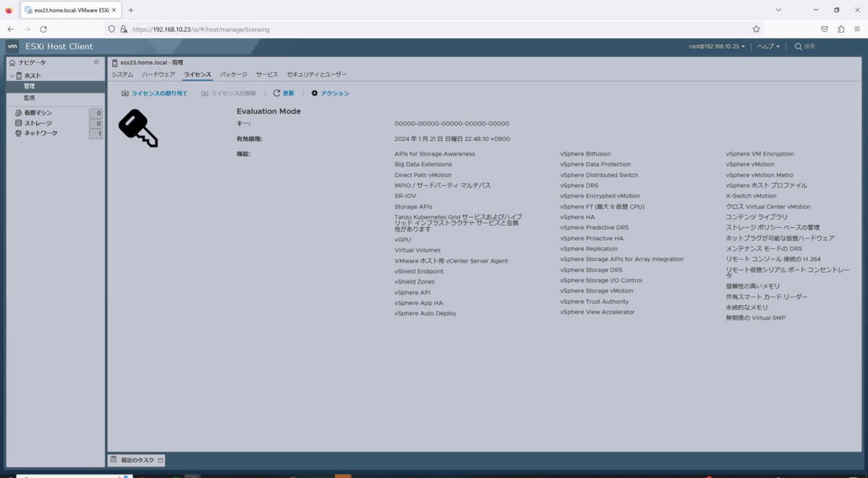868x478 pixels.
Task: Click the Firefox logo icon
Action: coord(9,10)
